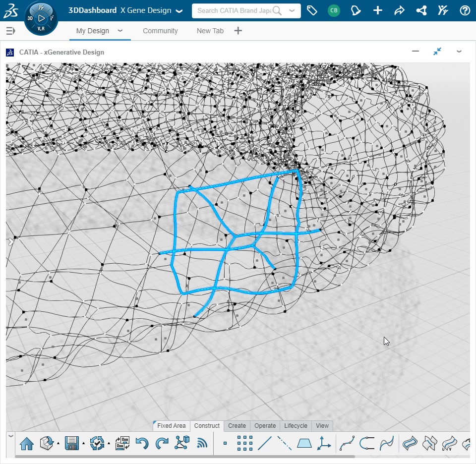Open the New Tab dashboard tab
Screen dimensions: 476x464
pos(210,31)
